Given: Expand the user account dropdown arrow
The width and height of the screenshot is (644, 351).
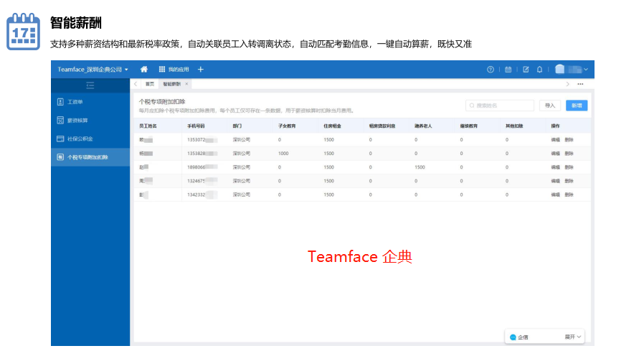Looking at the screenshot, I should [586, 70].
